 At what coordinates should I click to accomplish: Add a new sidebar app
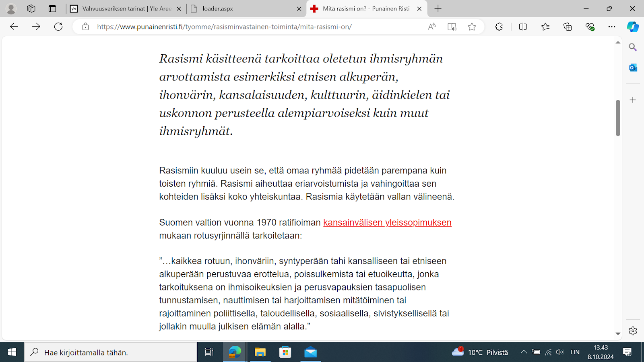633,100
